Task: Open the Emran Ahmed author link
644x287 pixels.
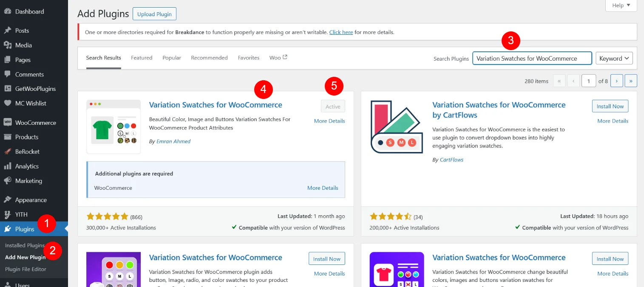Action: (173, 141)
